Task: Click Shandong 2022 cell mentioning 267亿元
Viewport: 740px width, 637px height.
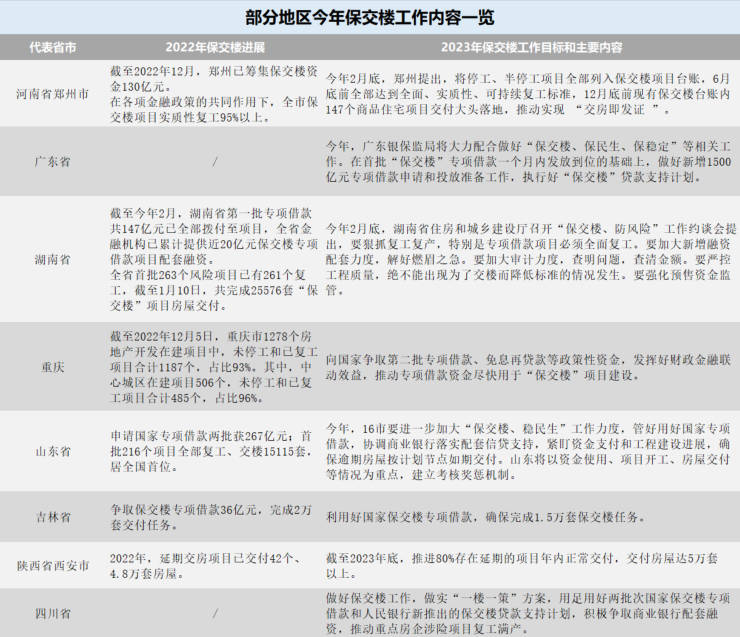Action: point(212,452)
